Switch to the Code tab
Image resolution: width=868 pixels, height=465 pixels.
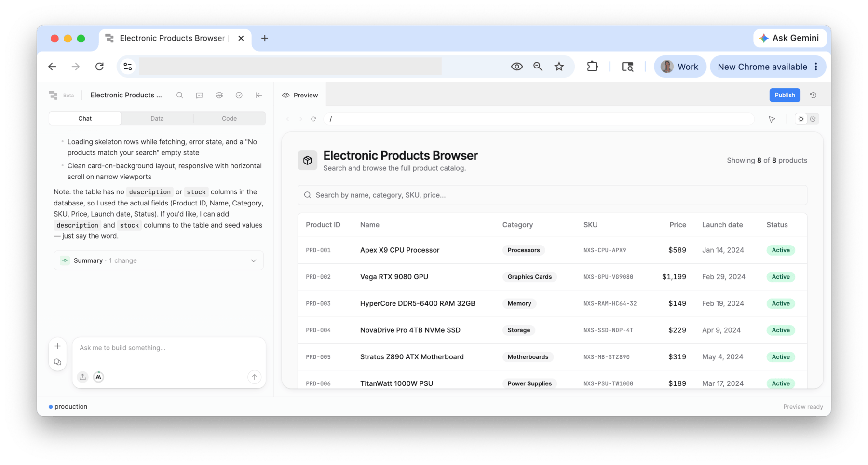[229, 118]
